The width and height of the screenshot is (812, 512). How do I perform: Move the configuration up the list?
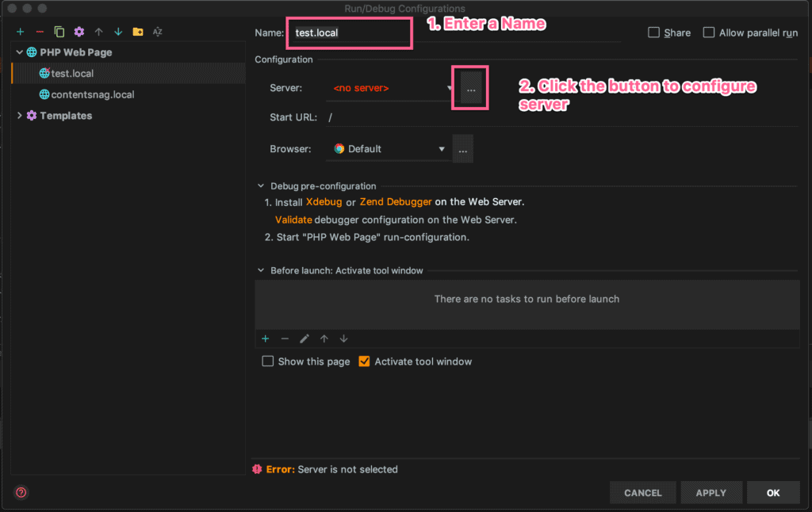pos(97,32)
